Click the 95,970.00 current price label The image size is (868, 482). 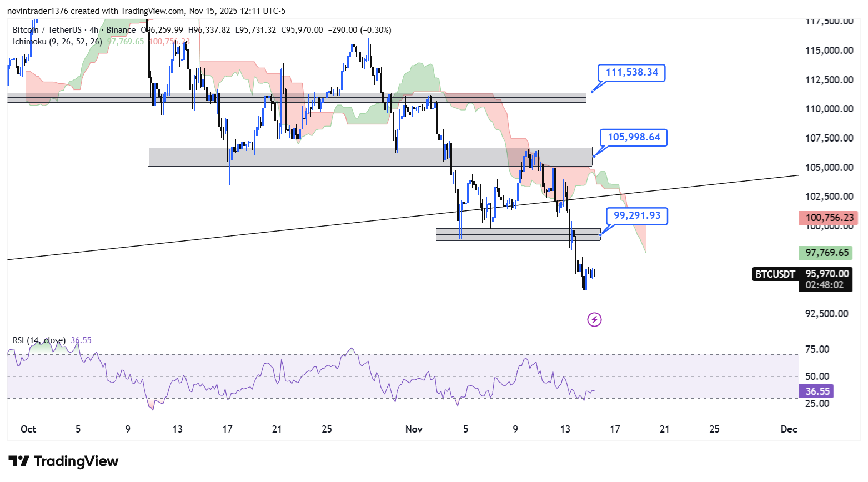click(x=827, y=274)
